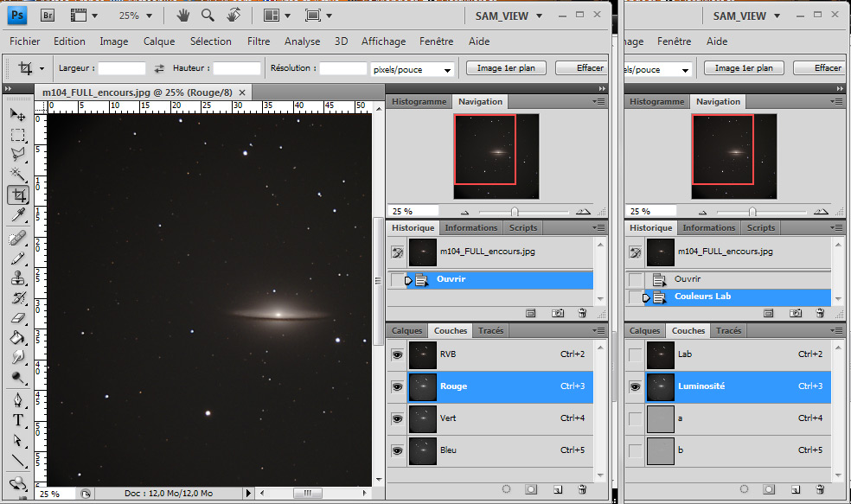The height and width of the screenshot is (504, 851).
Task: Show the Lab composite channel
Action: tap(636, 354)
